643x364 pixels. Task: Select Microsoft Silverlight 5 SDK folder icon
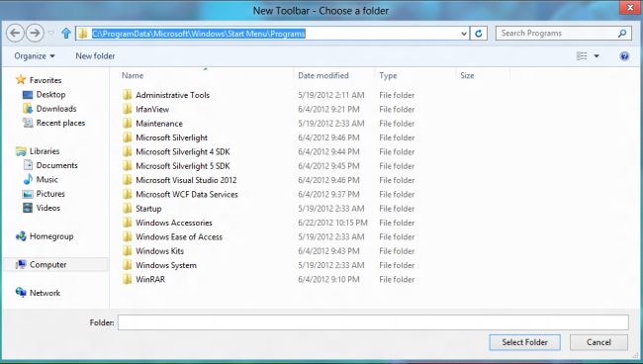coord(128,165)
